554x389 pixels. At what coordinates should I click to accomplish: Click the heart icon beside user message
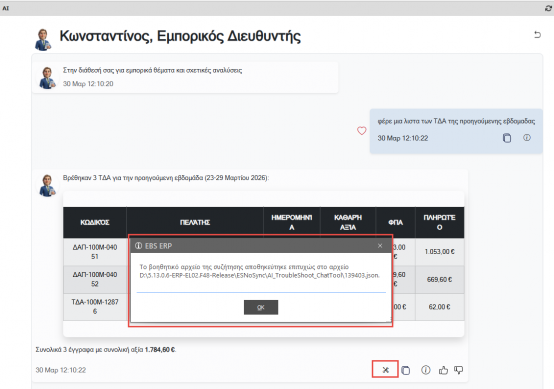tap(361, 131)
